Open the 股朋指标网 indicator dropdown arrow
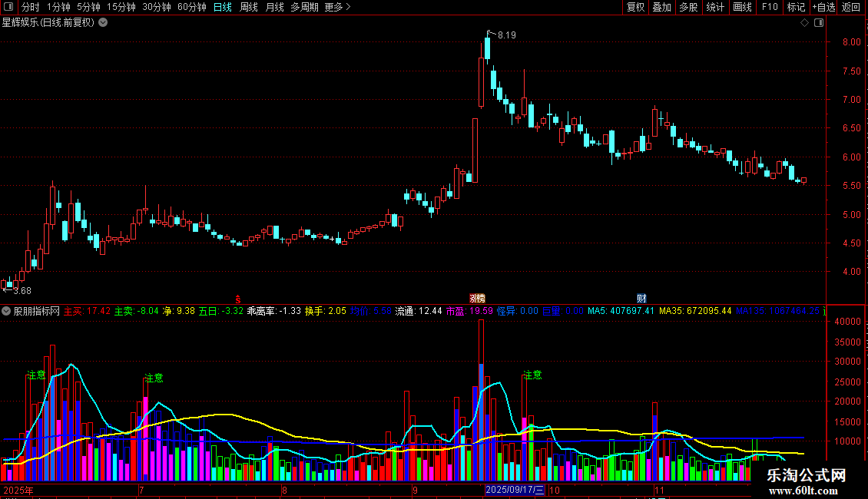868x499 pixels. (6, 311)
